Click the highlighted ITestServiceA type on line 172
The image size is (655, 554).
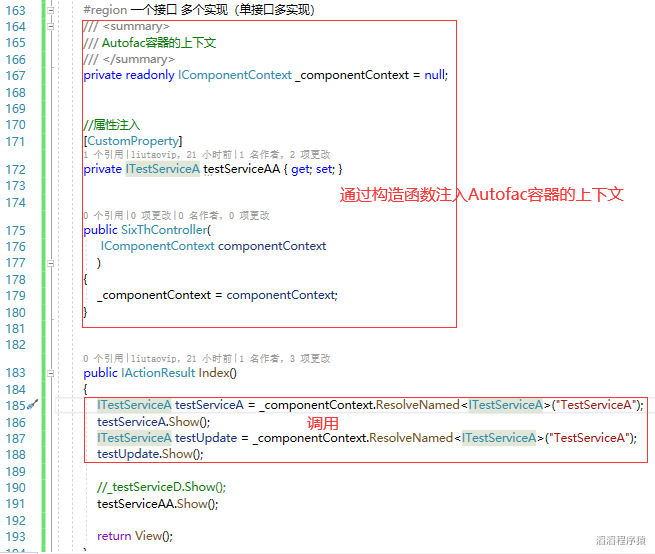point(162,169)
